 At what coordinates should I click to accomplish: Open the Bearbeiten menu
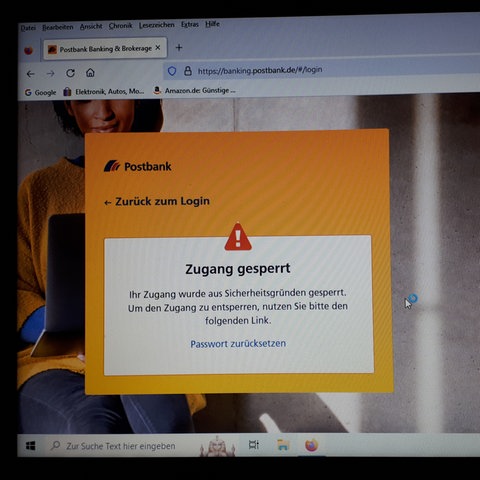[58, 27]
